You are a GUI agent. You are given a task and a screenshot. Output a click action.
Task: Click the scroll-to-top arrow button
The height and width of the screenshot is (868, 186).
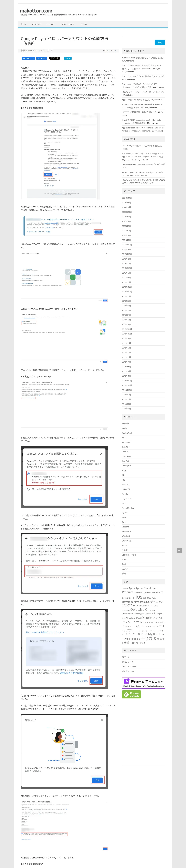[179, 550]
